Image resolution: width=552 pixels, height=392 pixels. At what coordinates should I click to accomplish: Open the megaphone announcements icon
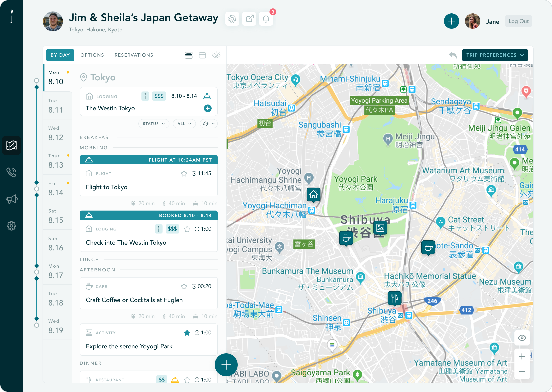pos(11,199)
